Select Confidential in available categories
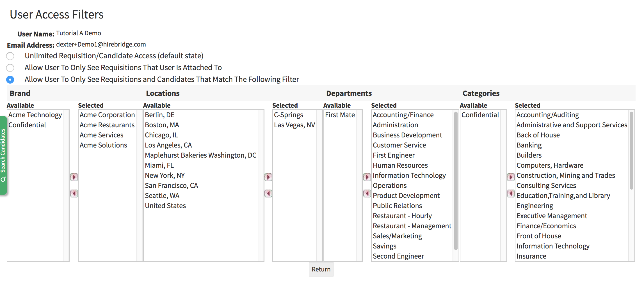This screenshot has height=281, width=644. click(480, 115)
